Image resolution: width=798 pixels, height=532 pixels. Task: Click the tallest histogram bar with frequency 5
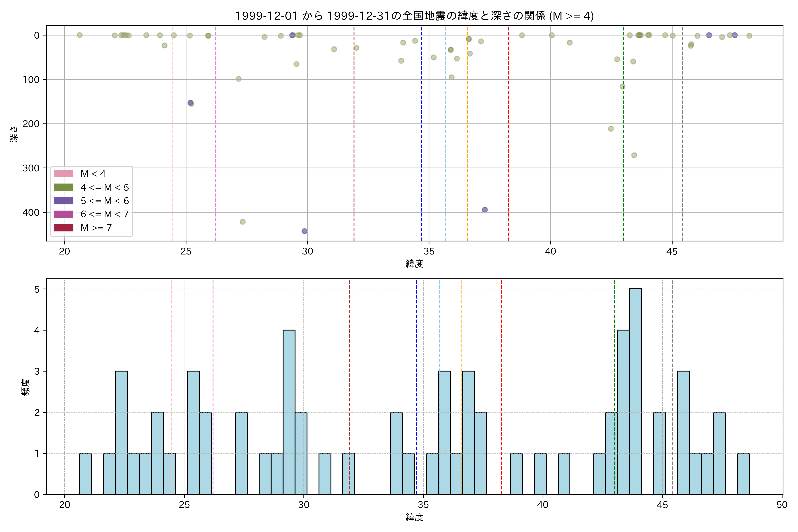tap(636, 391)
